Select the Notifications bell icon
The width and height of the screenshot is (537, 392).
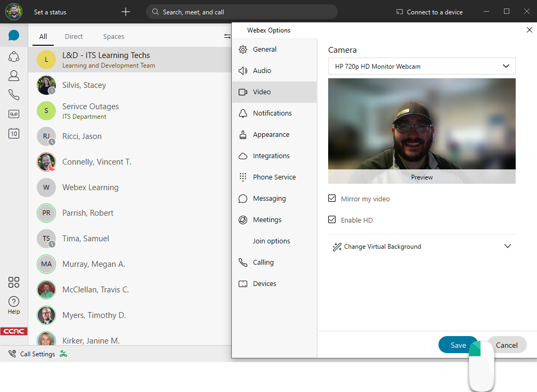click(244, 113)
